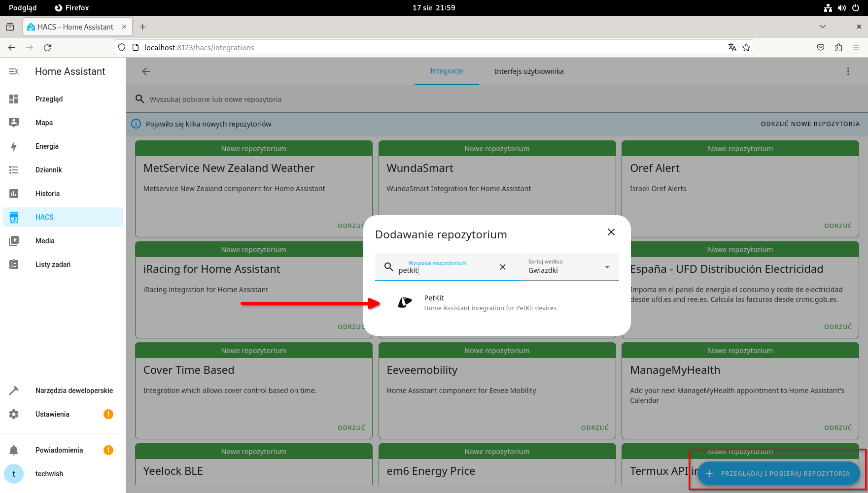Save page to Pocket icon

pyautogui.click(x=821, y=48)
